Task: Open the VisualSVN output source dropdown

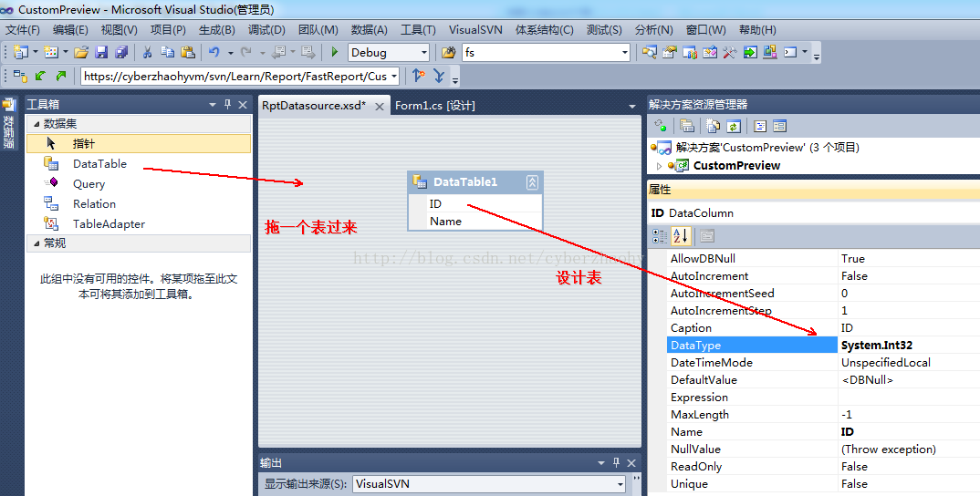Action: pos(620,484)
